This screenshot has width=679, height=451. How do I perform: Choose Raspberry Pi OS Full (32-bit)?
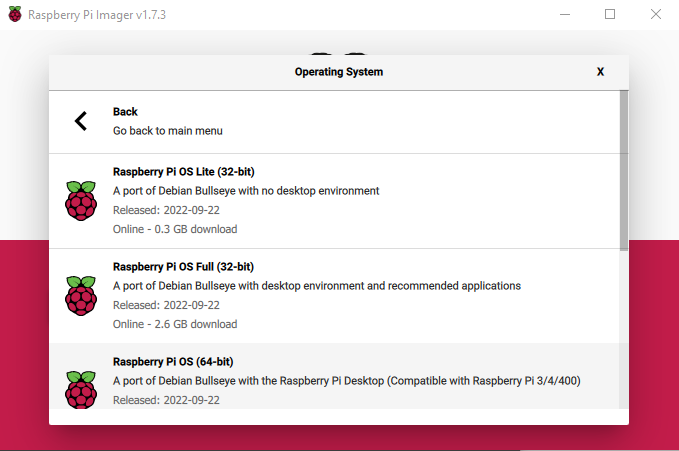(334, 296)
